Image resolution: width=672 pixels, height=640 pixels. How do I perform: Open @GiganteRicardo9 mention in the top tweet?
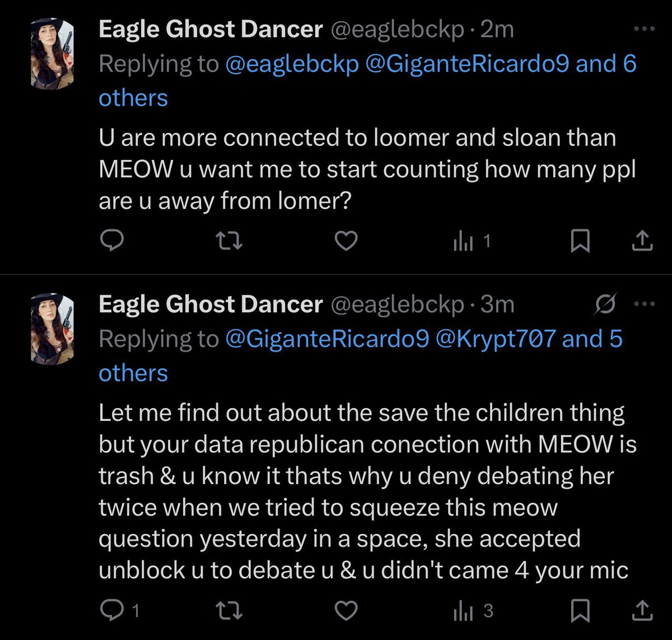pyautogui.click(x=466, y=64)
